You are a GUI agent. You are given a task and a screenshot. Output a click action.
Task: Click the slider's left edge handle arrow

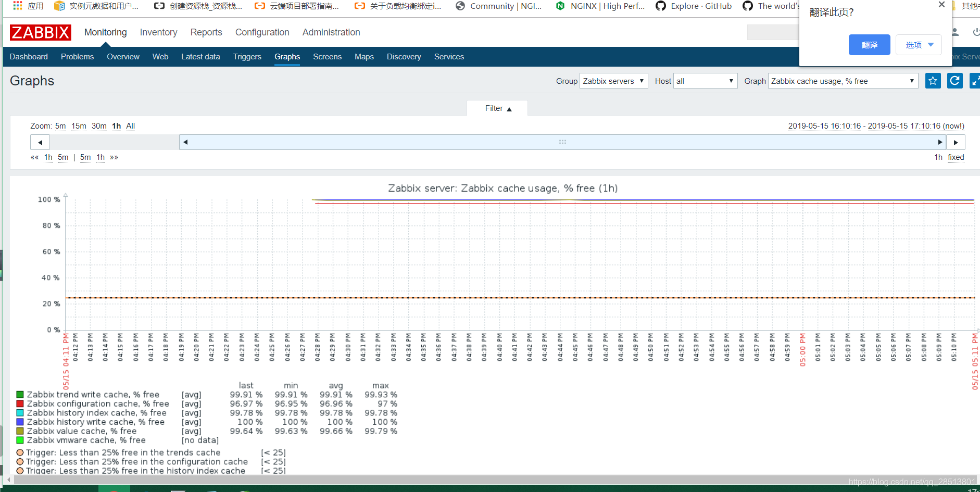(185, 142)
